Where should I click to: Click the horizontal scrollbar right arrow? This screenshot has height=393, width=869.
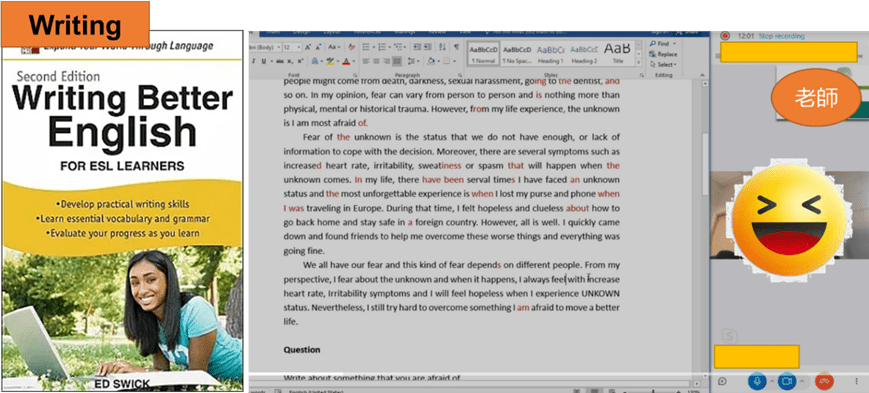click(x=697, y=384)
